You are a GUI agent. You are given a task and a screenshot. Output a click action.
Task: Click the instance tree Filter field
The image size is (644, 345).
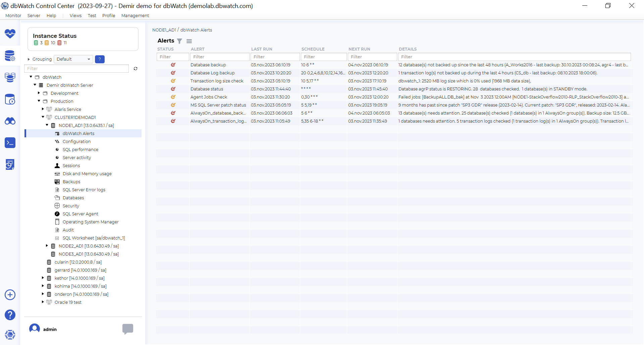77,69
